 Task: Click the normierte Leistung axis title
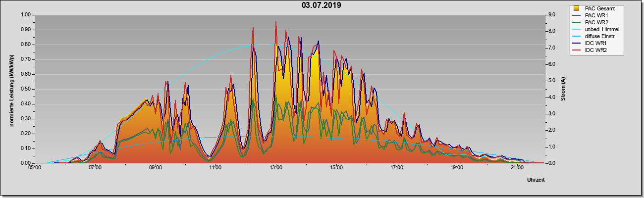(11, 89)
